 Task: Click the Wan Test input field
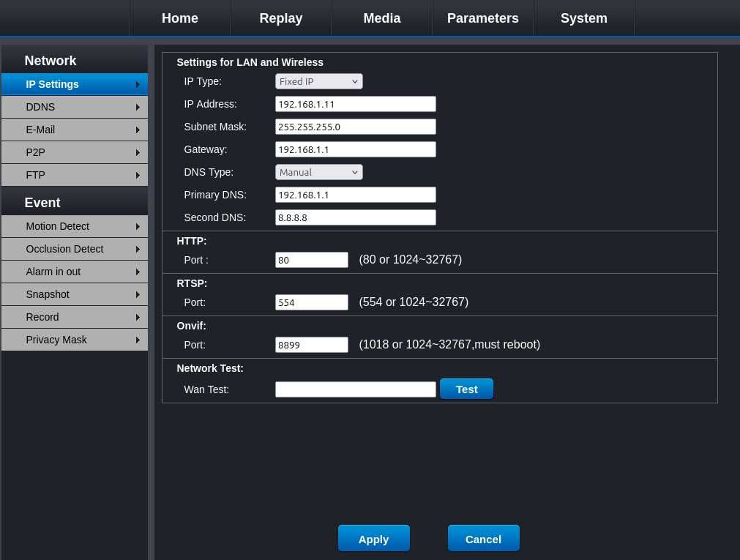(356, 389)
